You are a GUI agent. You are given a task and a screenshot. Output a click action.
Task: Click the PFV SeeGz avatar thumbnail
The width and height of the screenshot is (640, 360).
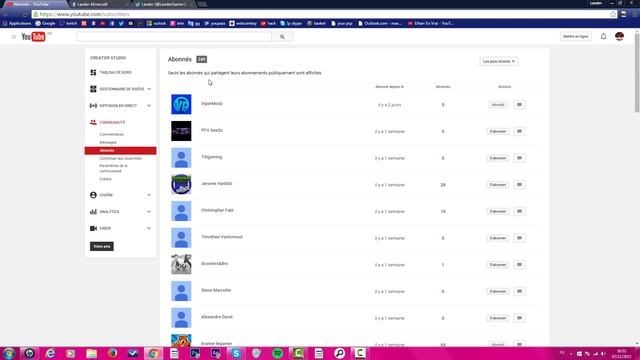pyautogui.click(x=181, y=131)
